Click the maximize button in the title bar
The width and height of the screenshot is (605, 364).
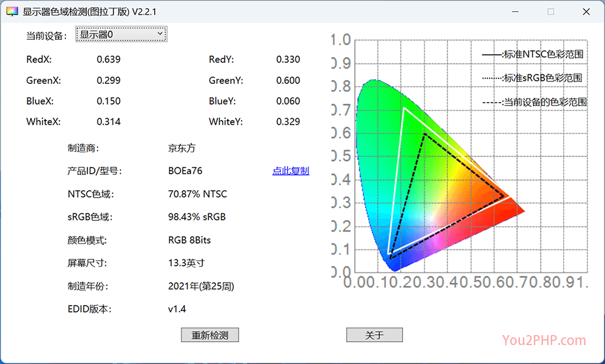(x=551, y=12)
